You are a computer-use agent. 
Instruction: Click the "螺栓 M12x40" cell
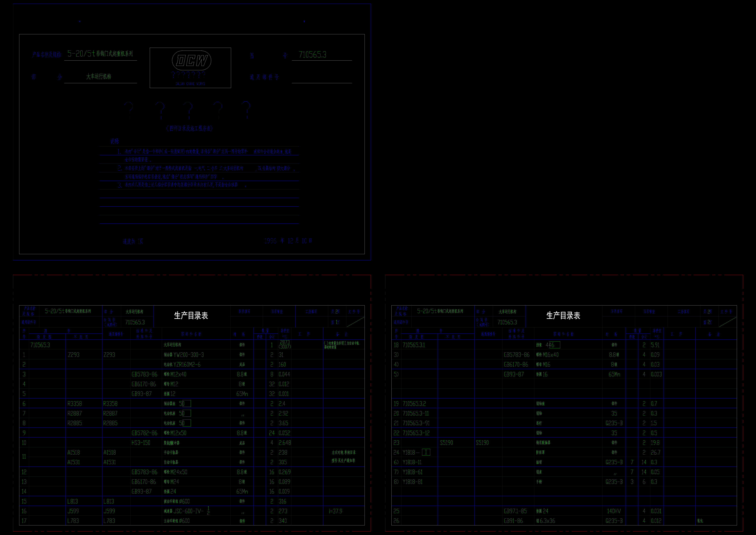tap(175, 374)
